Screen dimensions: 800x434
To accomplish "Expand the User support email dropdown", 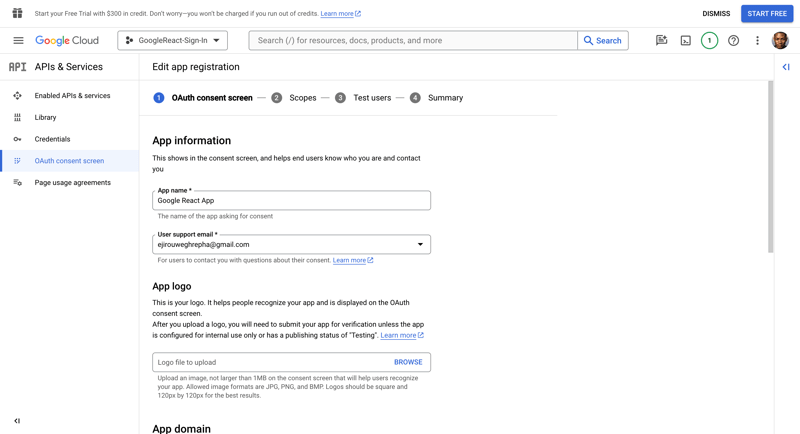I will (x=420, y=244).
